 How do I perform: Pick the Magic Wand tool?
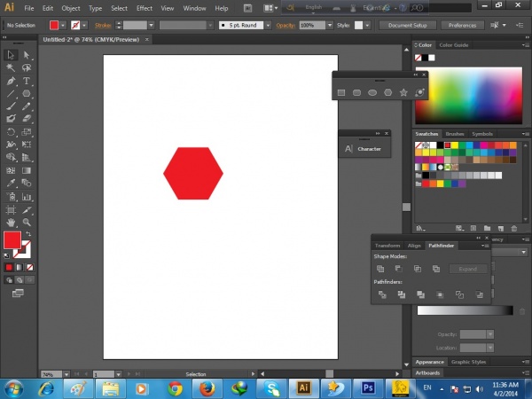coord(11,67)
